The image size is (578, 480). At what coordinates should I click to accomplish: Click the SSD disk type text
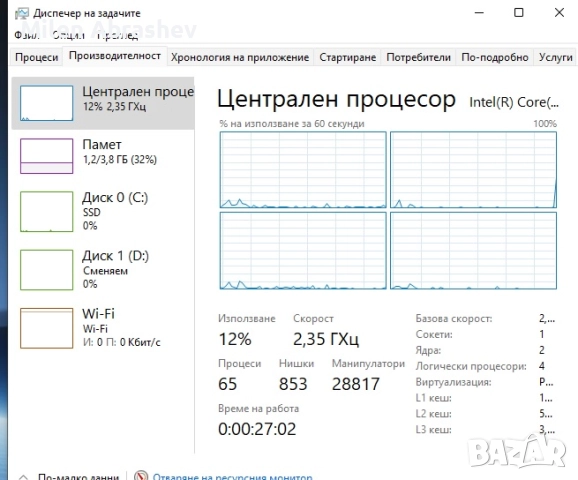click(91, 213)
